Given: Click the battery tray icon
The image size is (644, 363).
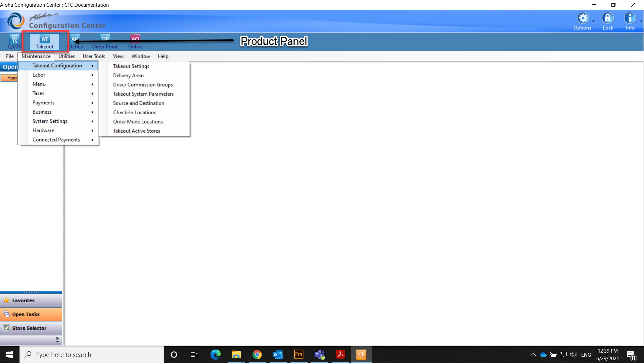Looking at the screenshot, I should tap(553, 355).
